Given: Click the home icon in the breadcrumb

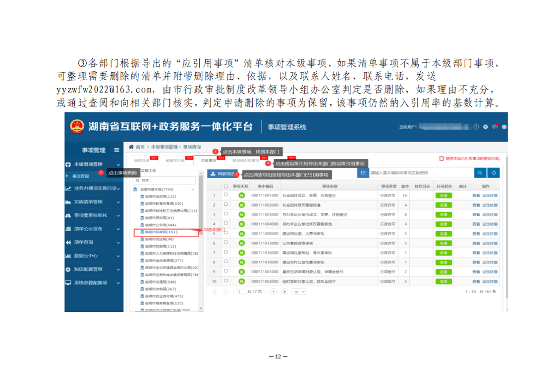Looking at the screenshot, I should tap(131, 147).
